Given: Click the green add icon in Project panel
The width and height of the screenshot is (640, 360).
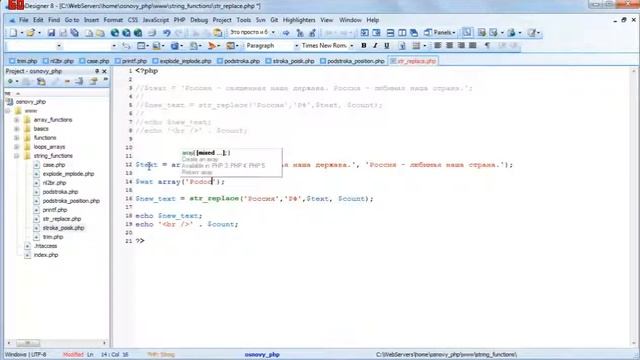Looking at the screenshot, I should pos(11,81).
